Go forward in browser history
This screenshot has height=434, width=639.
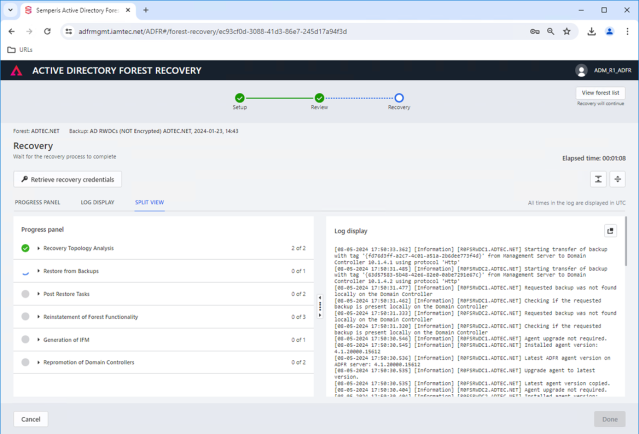[29, 31]
